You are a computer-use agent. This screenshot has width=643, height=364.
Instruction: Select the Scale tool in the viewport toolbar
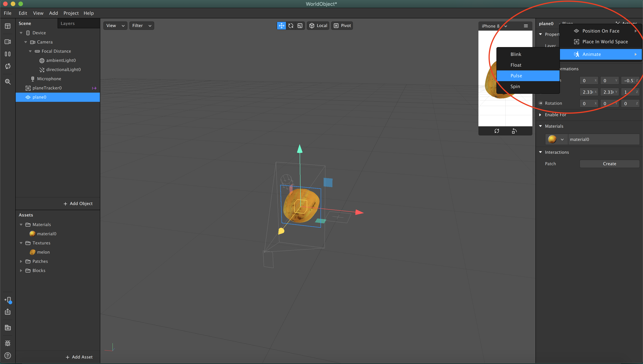pyautogui.click(x=300, y=25)
